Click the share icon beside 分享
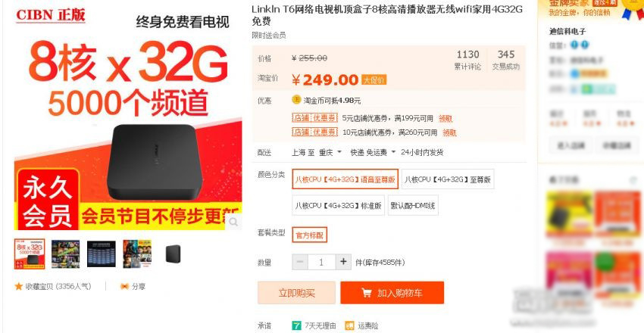Screen dimensions: 644x333 click(x=124, y=286)
